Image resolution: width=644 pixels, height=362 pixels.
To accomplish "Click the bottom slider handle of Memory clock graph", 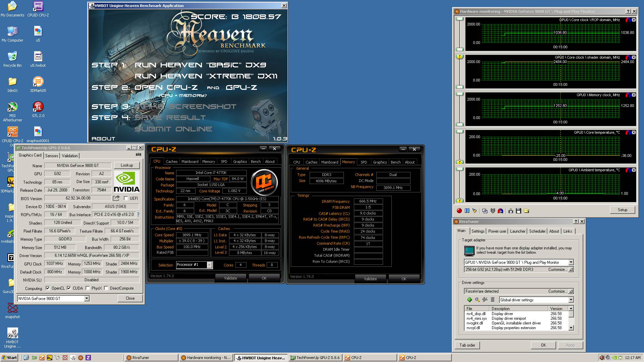I will 459,124.
